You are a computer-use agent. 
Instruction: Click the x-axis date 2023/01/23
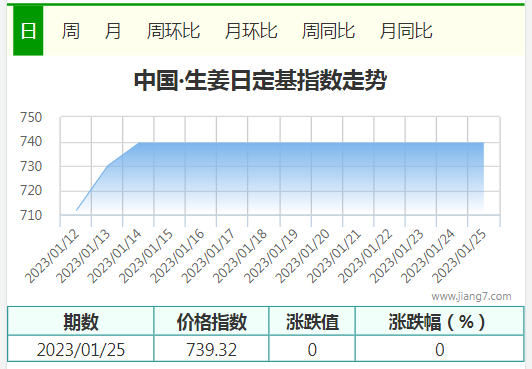[397, 256]
